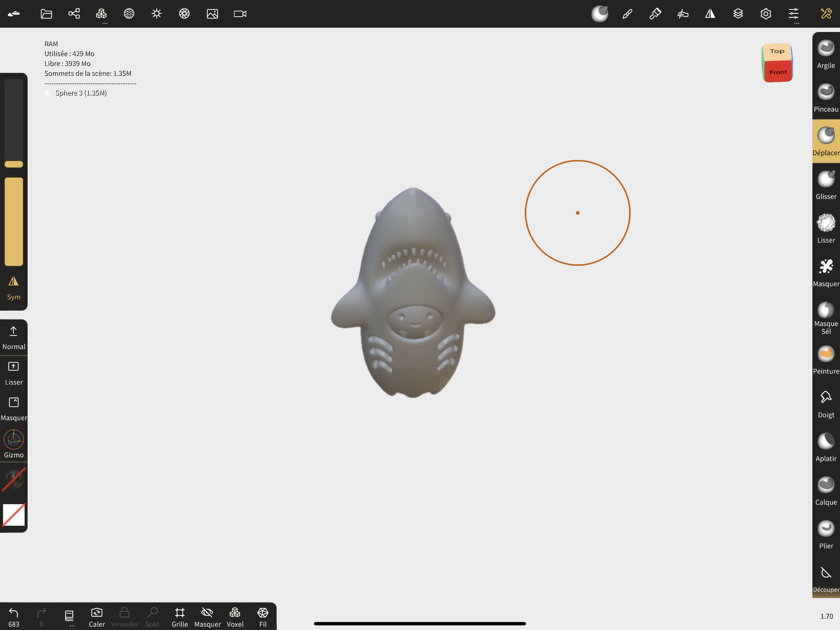Select the Calque layer tool
Image resolution: width=840 pixels, height=630 pixels.
[x=826, y=491]
